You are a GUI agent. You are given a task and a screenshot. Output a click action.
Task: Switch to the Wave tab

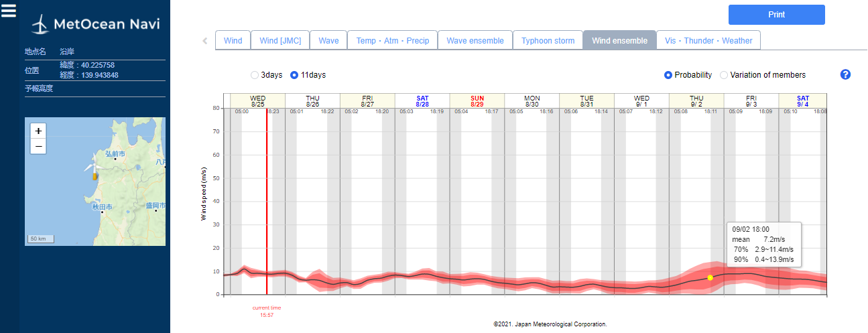pyautogui.click(x=328, y=40)
